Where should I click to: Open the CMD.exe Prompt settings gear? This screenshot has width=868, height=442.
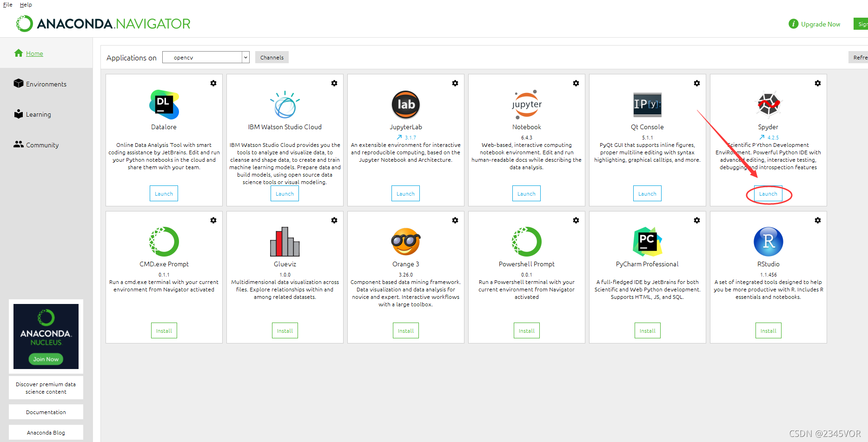pyautogui.click(x=213, y=220)
